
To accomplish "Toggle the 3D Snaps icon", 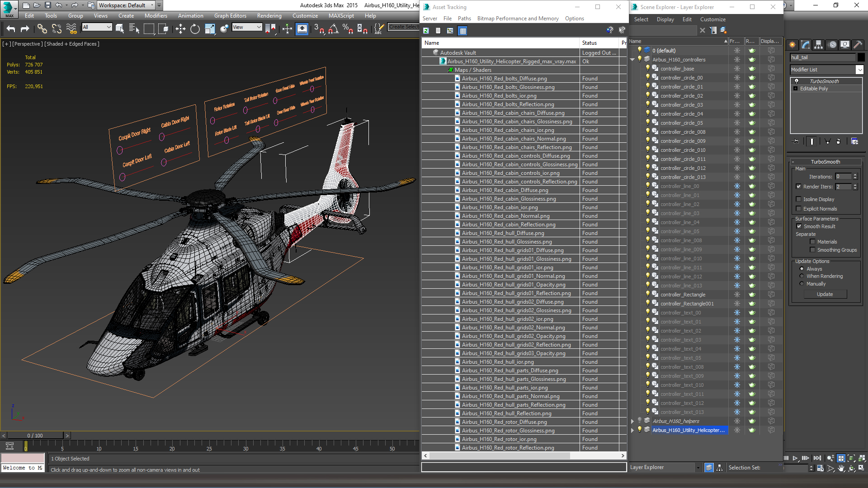I will pos(319,29).
